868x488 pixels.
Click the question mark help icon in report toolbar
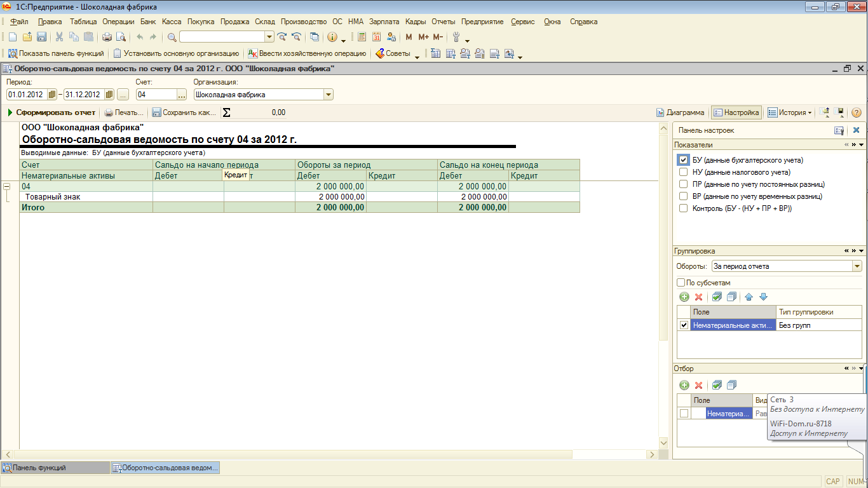click(856, 112)
